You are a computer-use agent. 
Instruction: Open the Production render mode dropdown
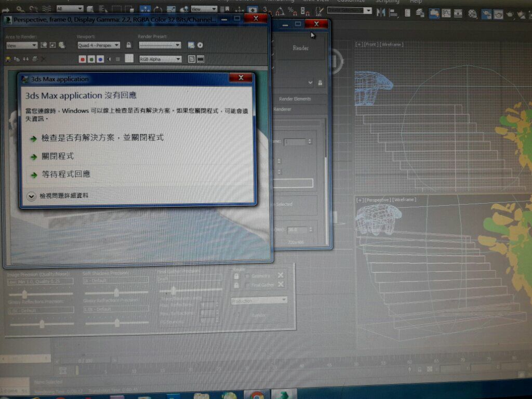[259, 301]
